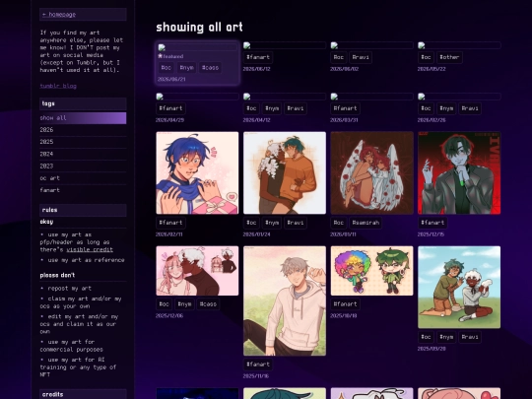Click the #samirah tag
532x399 pixels.
tap(366, 223)
